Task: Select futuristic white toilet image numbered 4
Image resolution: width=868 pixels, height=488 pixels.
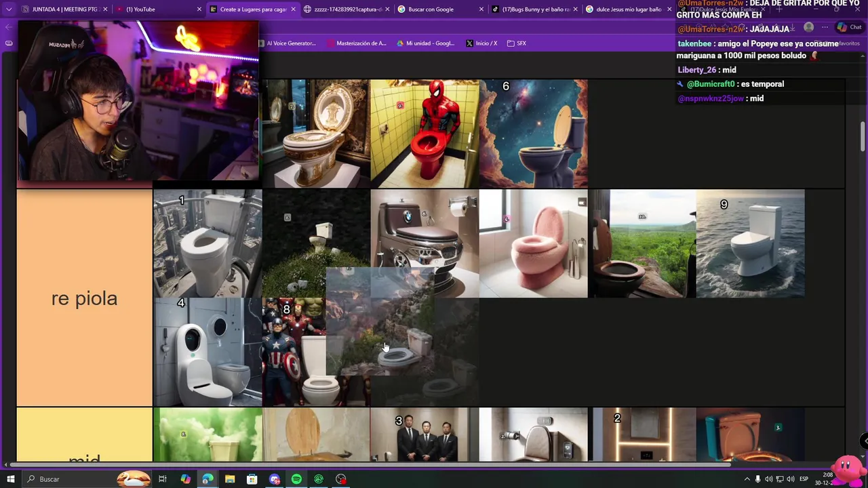Action: tap(208, 352)
